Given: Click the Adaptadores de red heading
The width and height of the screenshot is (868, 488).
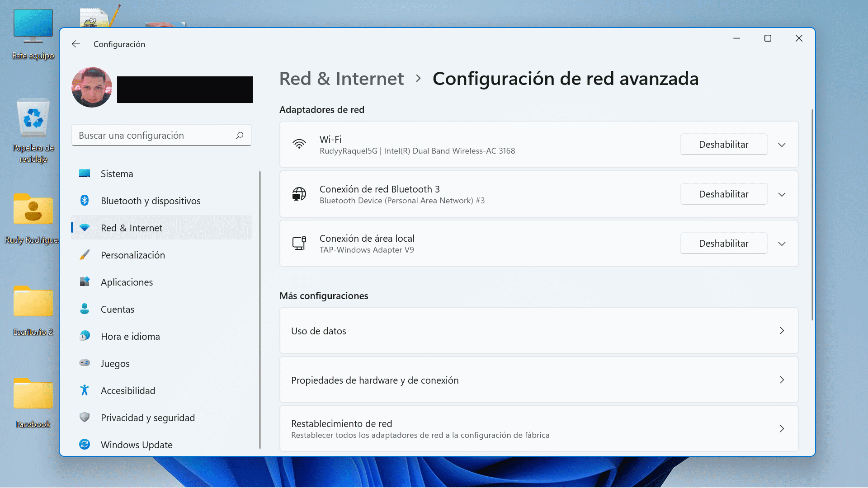Looking at the screenshot, I should (322, 110).
